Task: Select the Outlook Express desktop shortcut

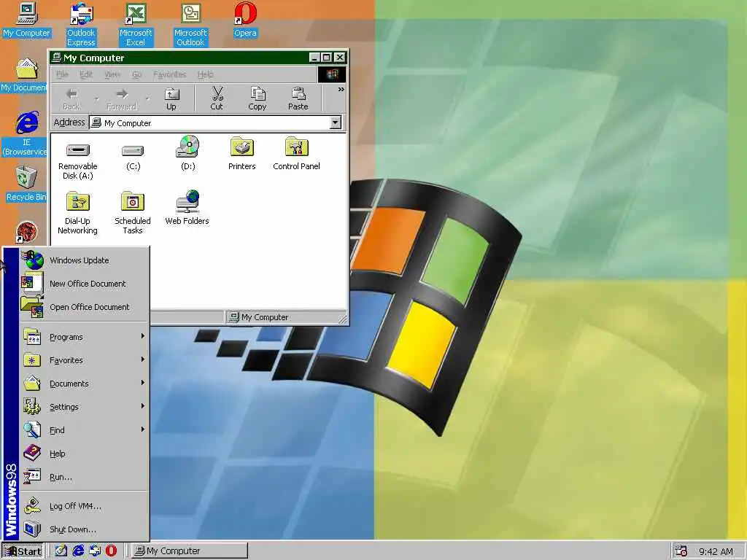Action: tap(81, 25)
